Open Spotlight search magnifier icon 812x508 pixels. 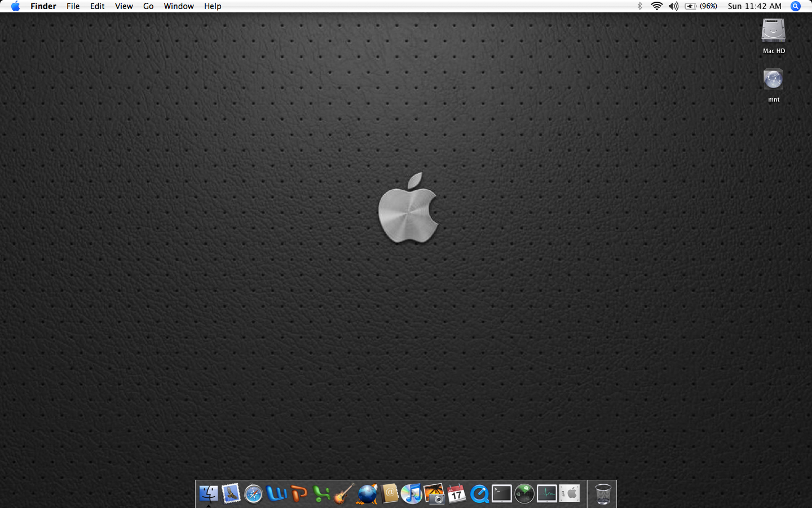click(x=796, y=6)
